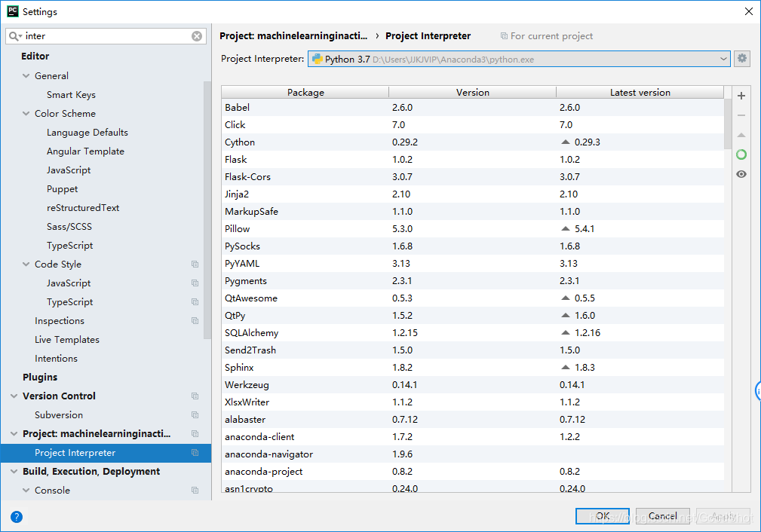Viewport: 761px width, 532px height.
Task: Collapse the Color Scheme tree node
Action: coord(26,114)
